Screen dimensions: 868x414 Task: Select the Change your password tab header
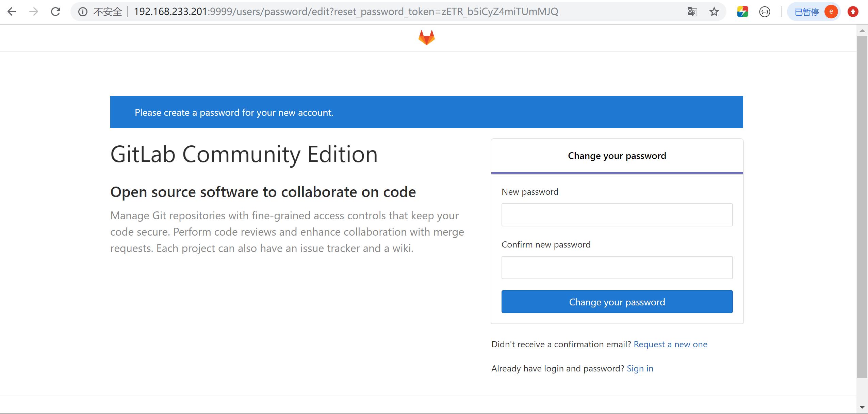tap(617, 156)
